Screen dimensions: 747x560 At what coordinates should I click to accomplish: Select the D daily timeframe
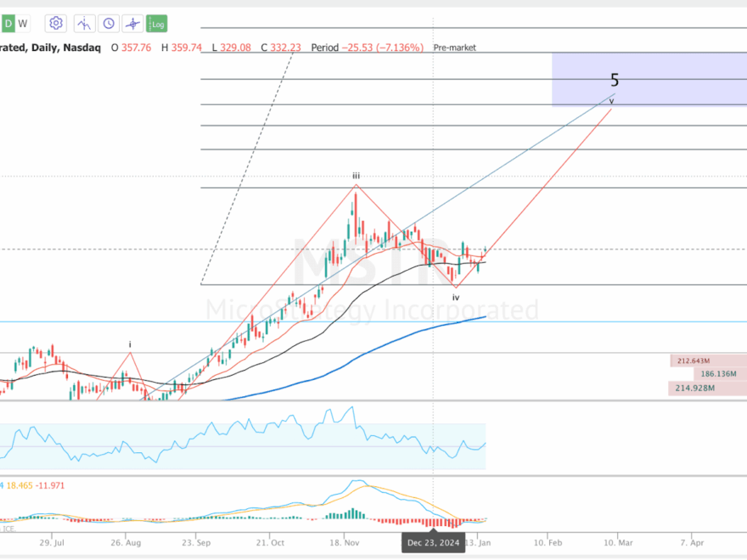coord(8,24)
